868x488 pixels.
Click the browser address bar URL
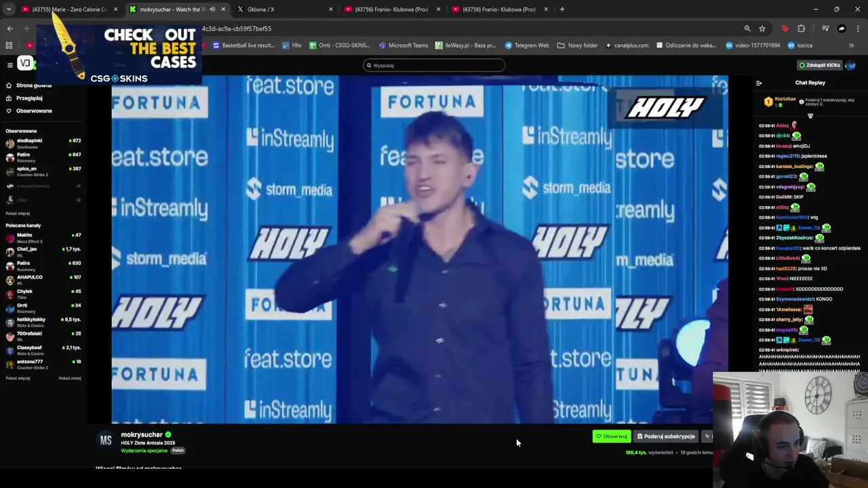(x=237, y=28)
